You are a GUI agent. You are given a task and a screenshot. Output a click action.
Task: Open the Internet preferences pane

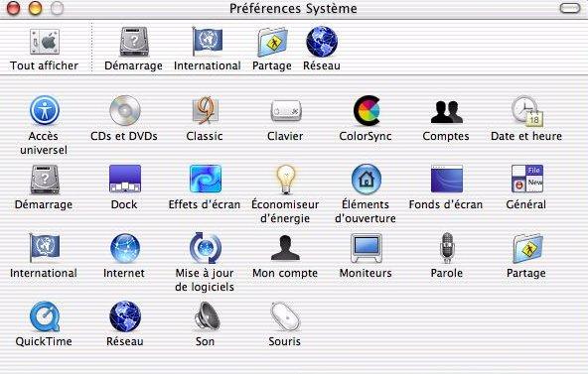point(125,248)
